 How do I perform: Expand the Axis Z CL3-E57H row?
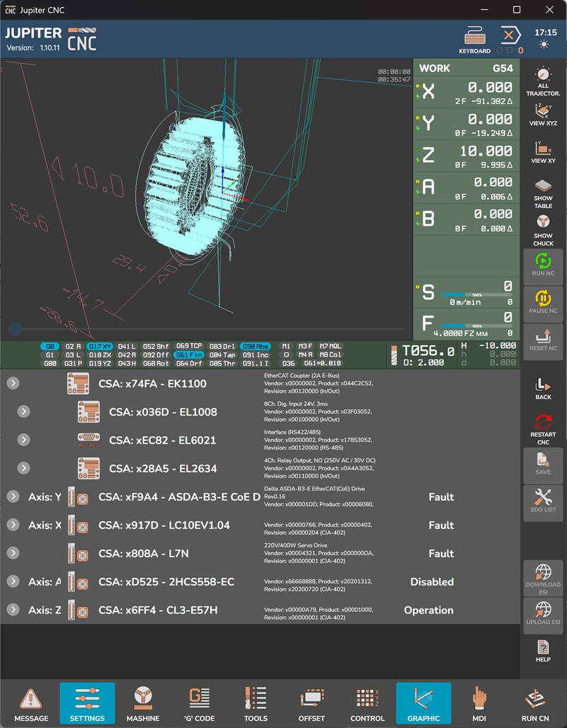[13, 610]
